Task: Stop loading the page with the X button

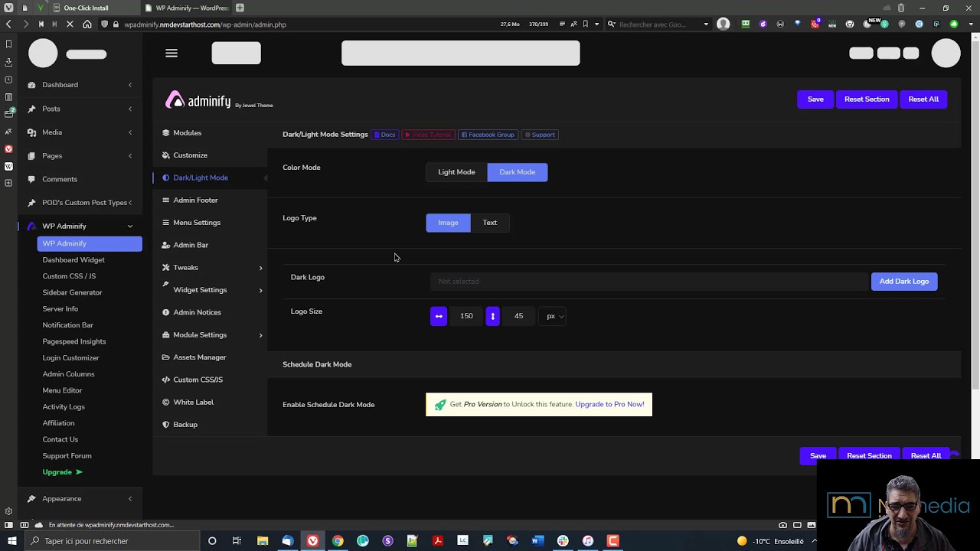Action: pyautogui.click(x=70, y=24)
